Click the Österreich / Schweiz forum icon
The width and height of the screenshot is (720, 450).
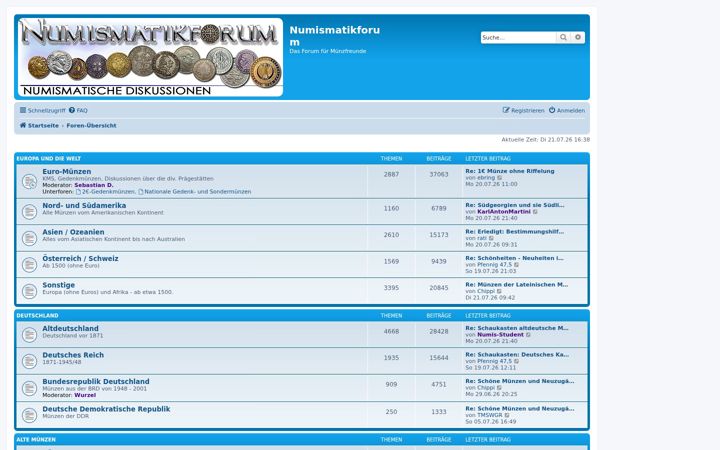click(x=29, y=264)
